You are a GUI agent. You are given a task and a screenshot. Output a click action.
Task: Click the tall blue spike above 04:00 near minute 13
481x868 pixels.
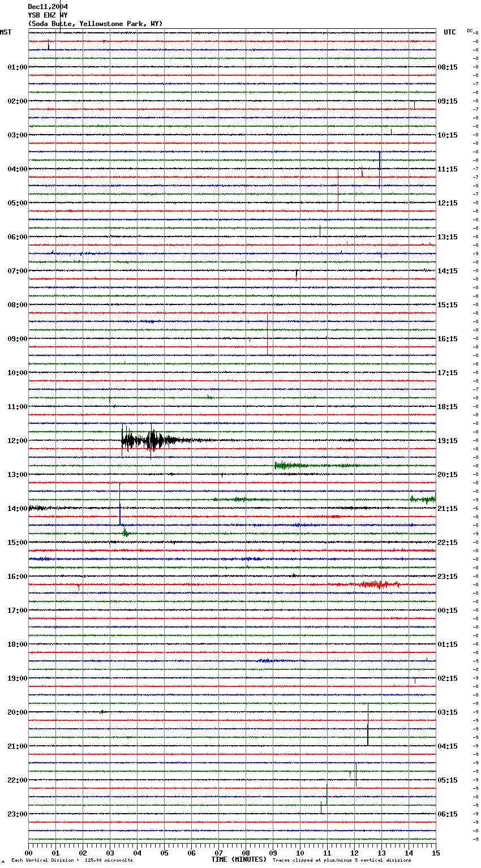point(380,169)
